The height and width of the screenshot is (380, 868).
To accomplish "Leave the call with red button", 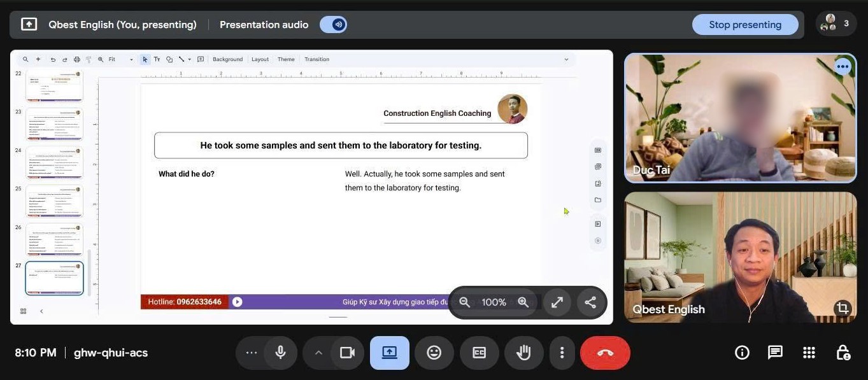I will coord(605,353).
